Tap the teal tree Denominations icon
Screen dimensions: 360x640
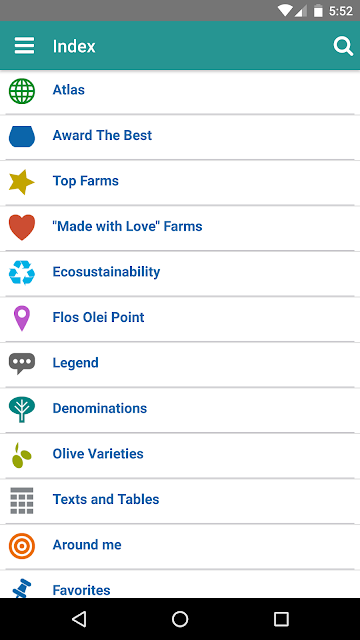point(22,409)
